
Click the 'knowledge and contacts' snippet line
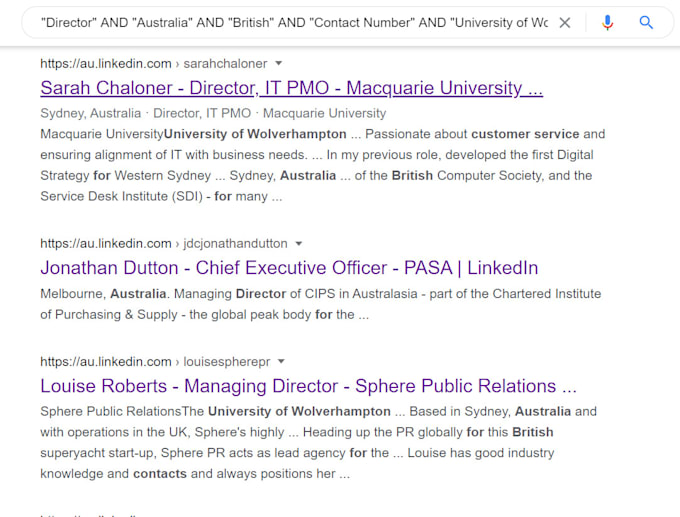pyautogui.click(x=195, y=474)
